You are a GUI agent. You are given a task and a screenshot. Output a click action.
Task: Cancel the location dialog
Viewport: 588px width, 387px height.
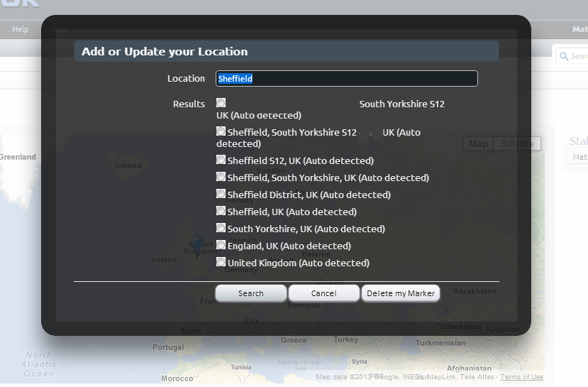[324, 293]
